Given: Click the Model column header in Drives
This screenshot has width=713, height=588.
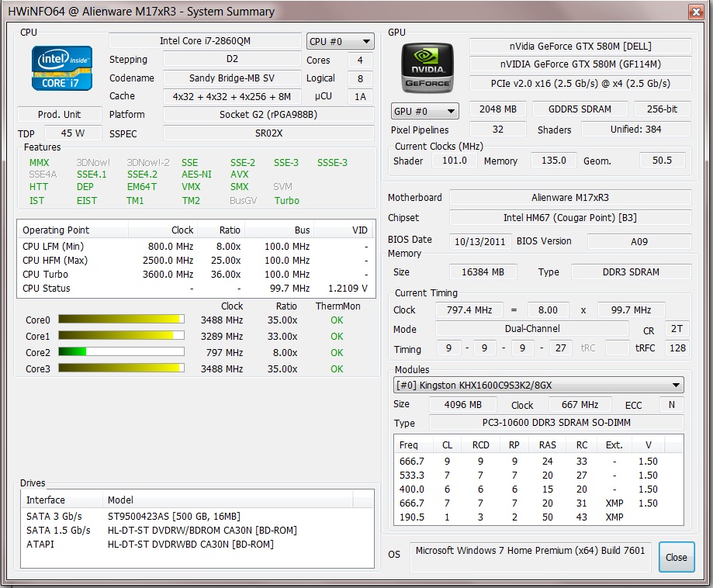Looking at the screenshot, I should point(227,500).
